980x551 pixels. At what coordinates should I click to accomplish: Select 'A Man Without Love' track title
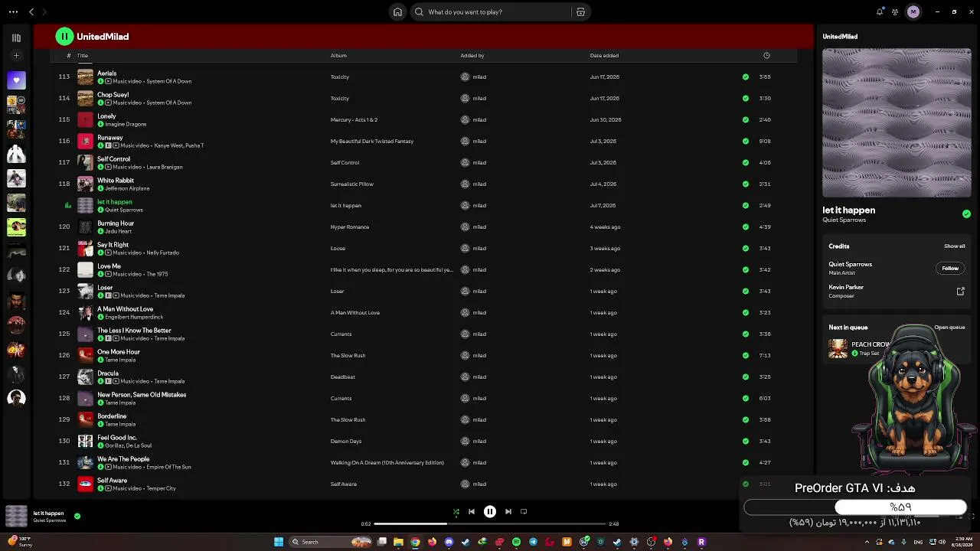[125, 308]
